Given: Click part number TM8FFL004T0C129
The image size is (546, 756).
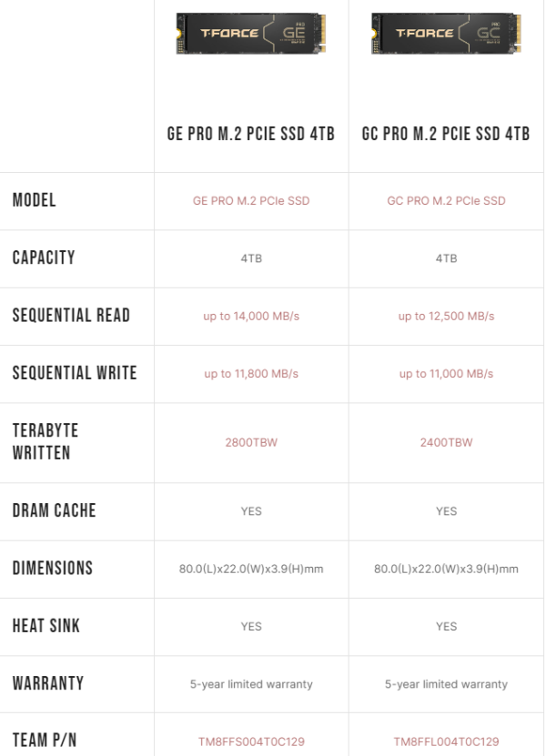Looking at the screenshot, I should point(446,741).
